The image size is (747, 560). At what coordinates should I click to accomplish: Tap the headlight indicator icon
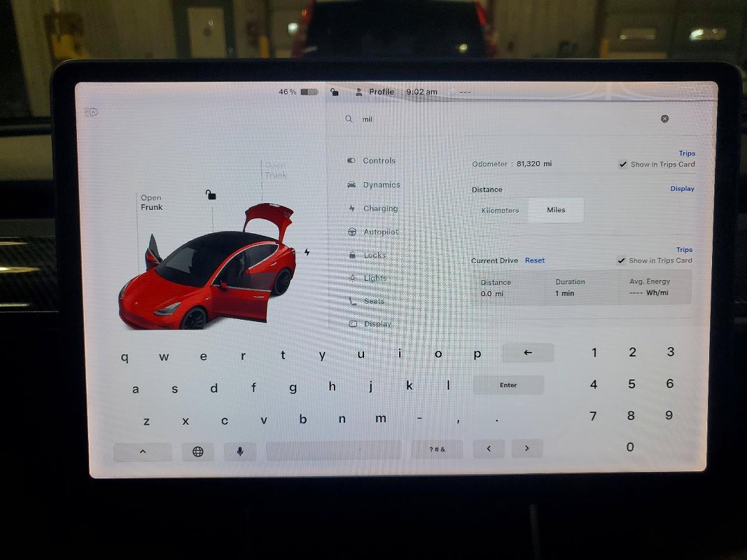pyautogui.click(x=91, y=112)
